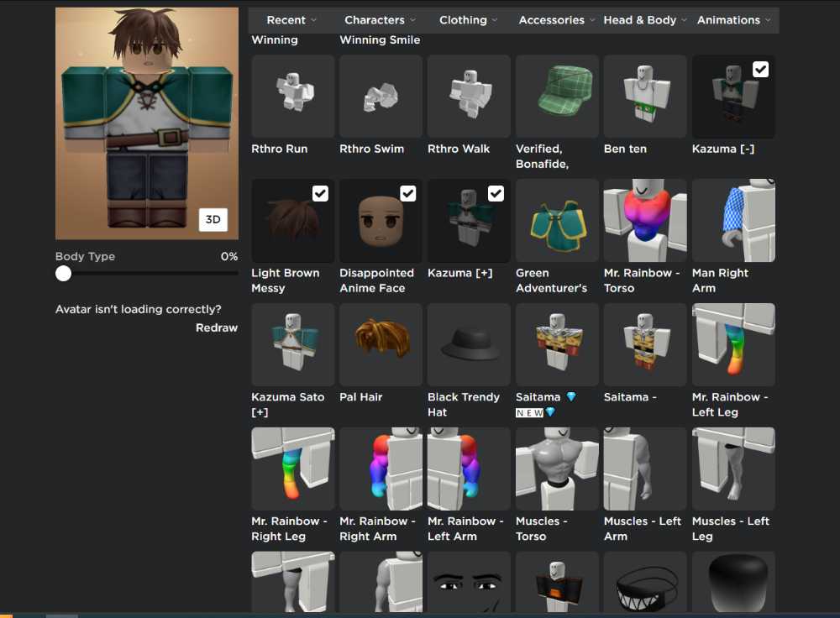The height and width of the screenshot is (618, 840).
Task: Select the Saitama NEW shirt thumbnail
Action: (x=557, y=345)
